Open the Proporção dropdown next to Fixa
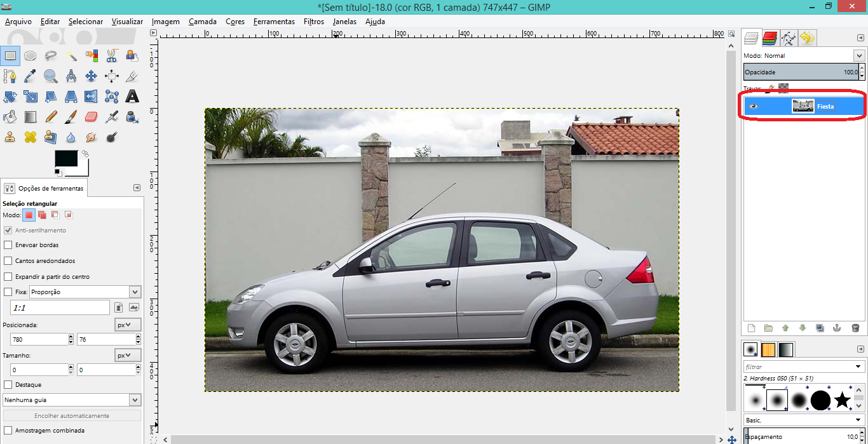The width and height of the screenshot is (868, 444). pos(135,292)
